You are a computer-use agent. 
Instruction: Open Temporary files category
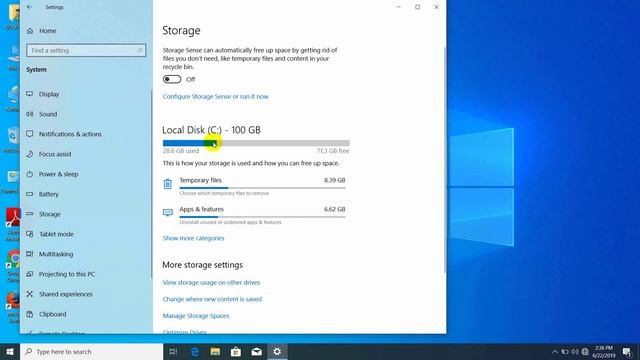tap(262, 186)
